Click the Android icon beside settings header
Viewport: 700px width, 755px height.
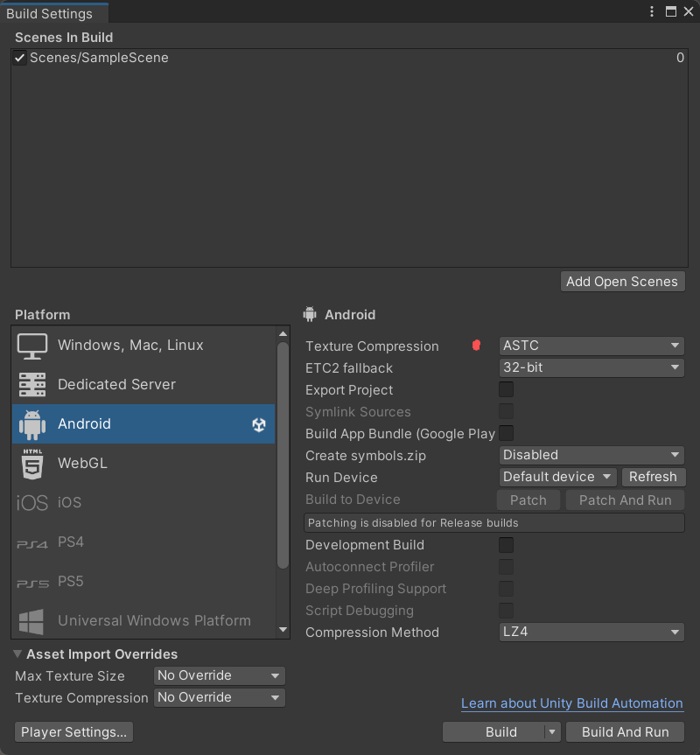coord(310,314)
